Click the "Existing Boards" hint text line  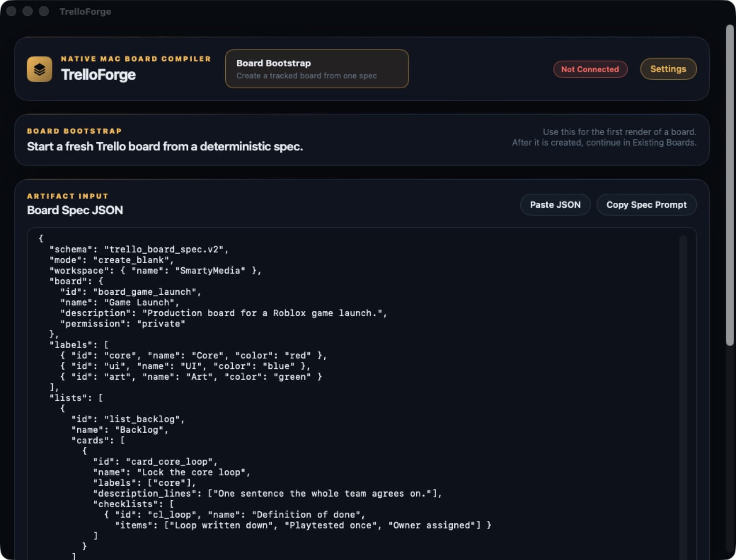[x=604, y=143]
